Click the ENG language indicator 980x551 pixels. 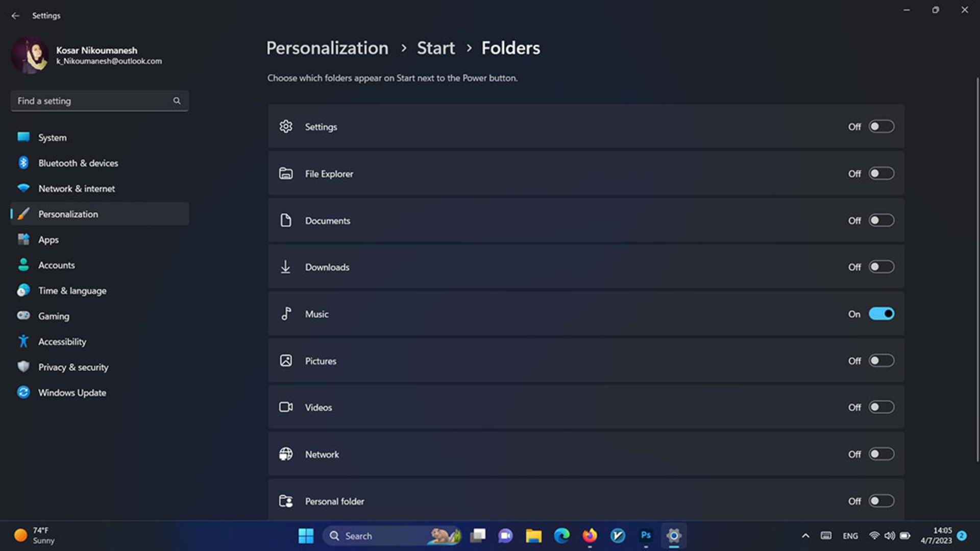(850, 536)
